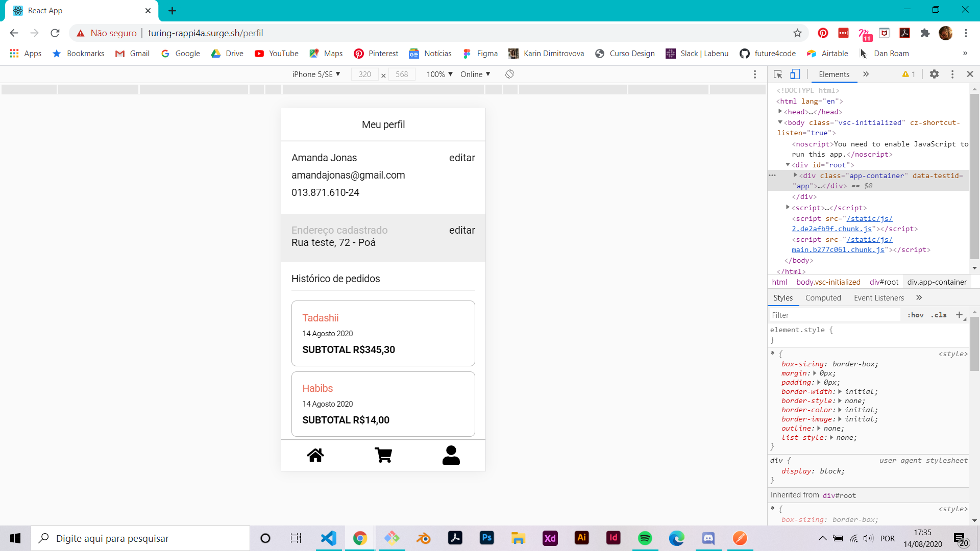Toggle :hov element state panel

coord(916,315)
